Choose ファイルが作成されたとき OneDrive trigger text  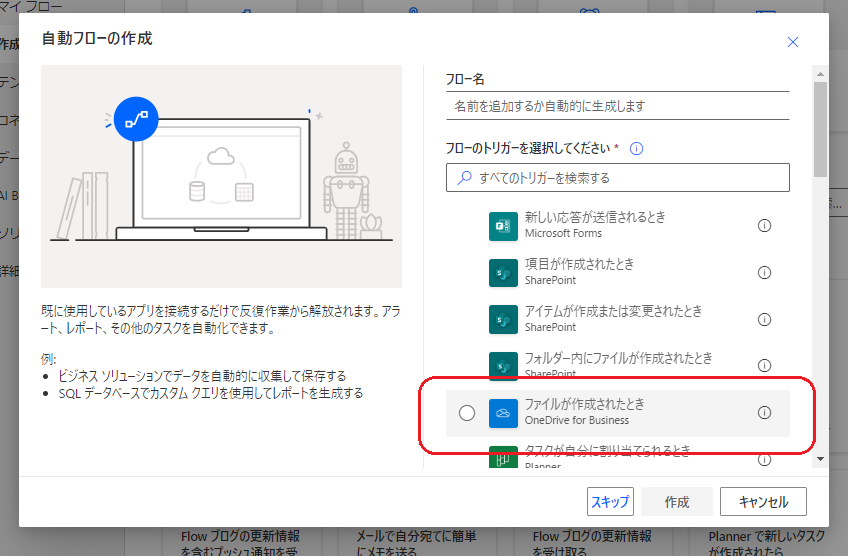[x=585, y=405]
